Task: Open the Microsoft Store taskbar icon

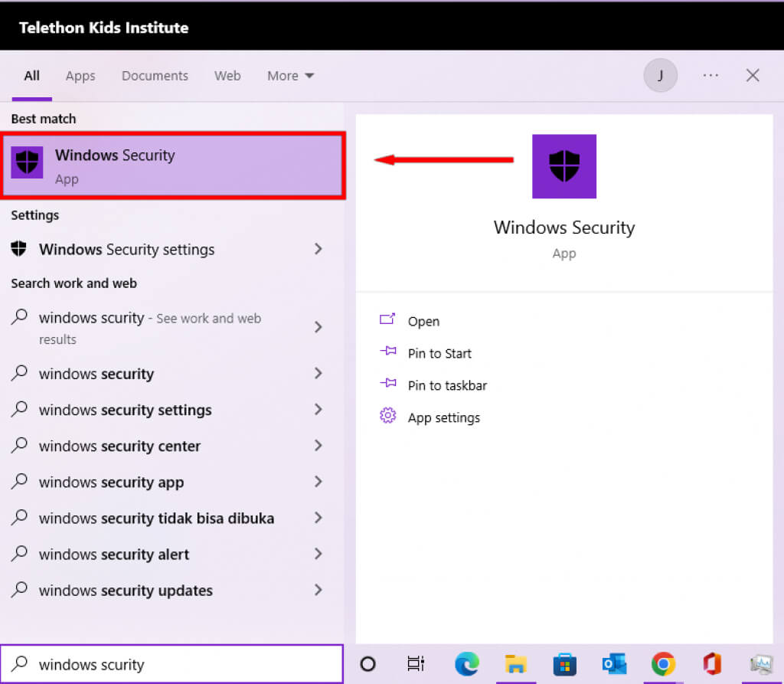Action: [x=565, y=663]
